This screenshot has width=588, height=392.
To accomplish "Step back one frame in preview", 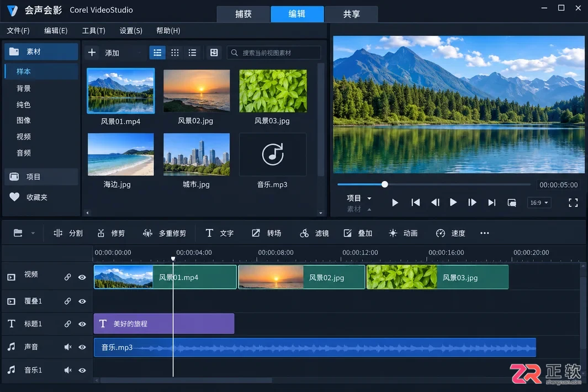I will 435,203.
